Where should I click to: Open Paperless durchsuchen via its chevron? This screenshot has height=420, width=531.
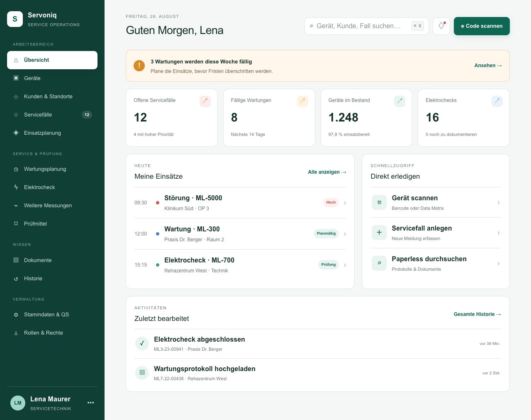click(498, 263)
